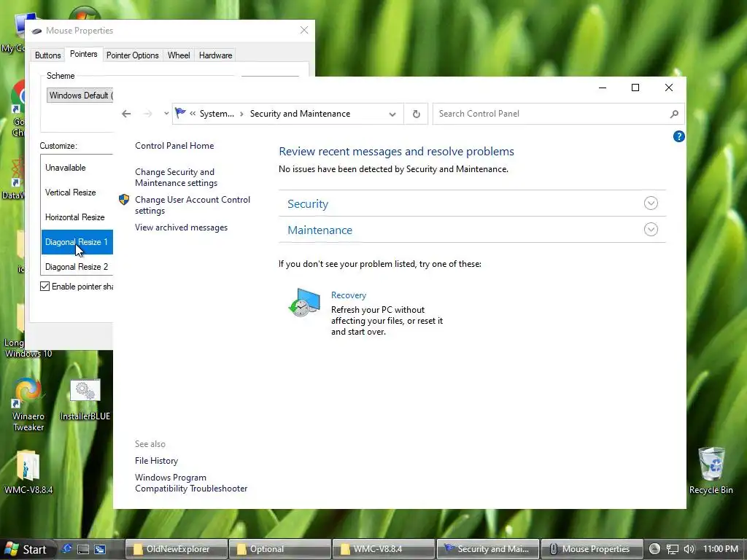
Task: Open File History link
Action: (156, 461)
